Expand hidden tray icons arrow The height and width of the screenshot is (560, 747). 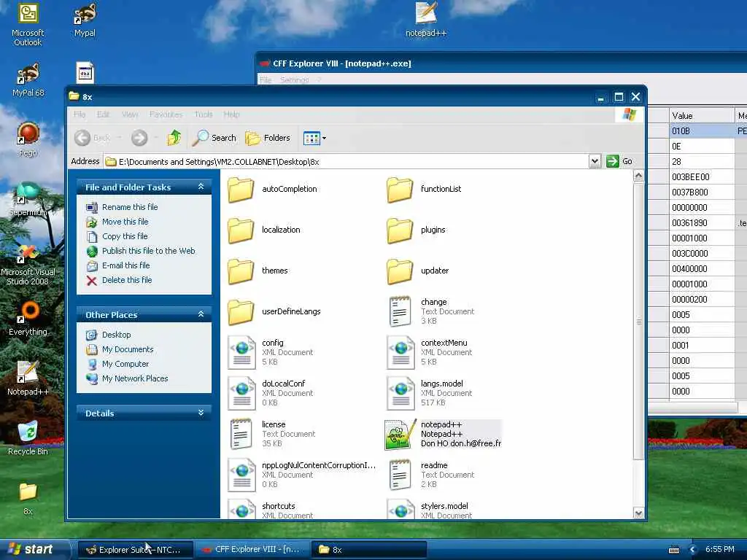(x=693, y=550)
